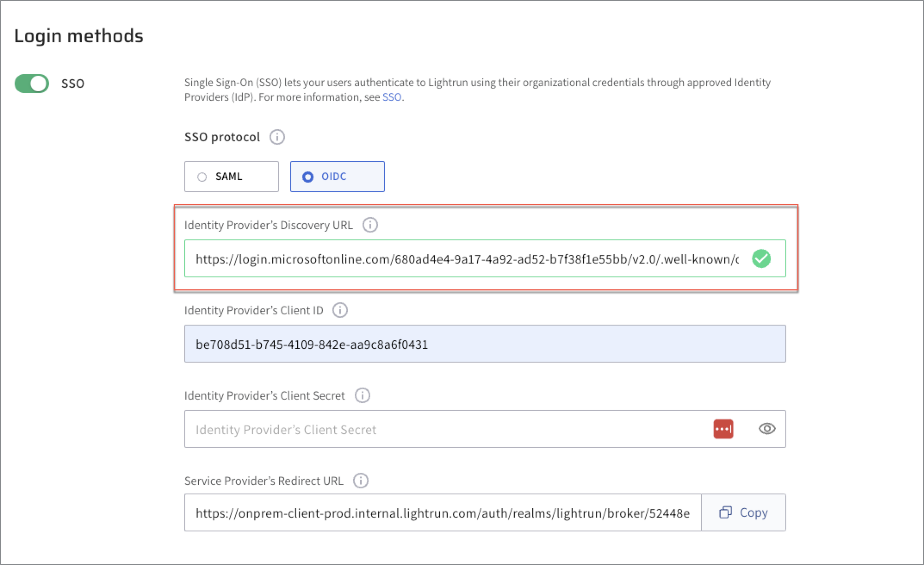The image size is (924, 565).
Task: Click the Discovery URL info icon
Action: (x=370, y=225)
